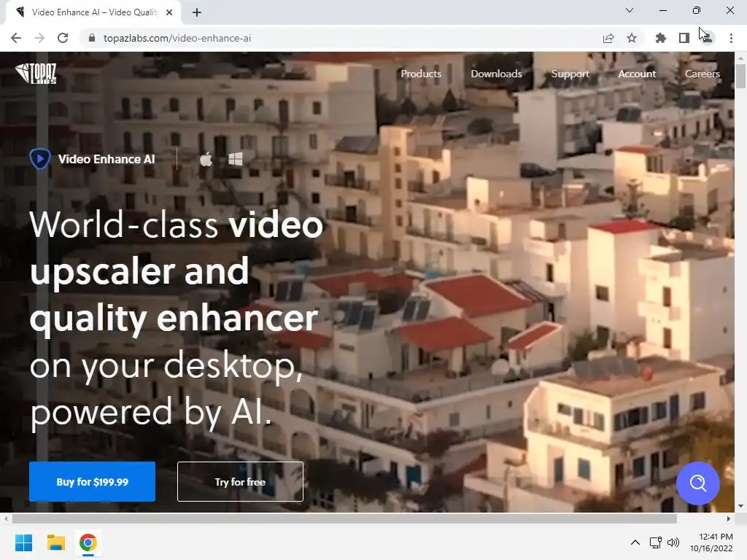Toggle the browser side panel
The image size is (747, 560).
coord(684,38)
